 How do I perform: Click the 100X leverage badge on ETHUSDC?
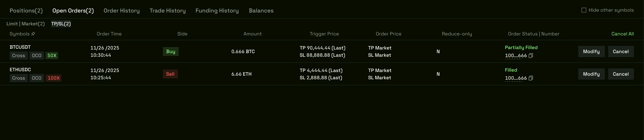point(53,78)
